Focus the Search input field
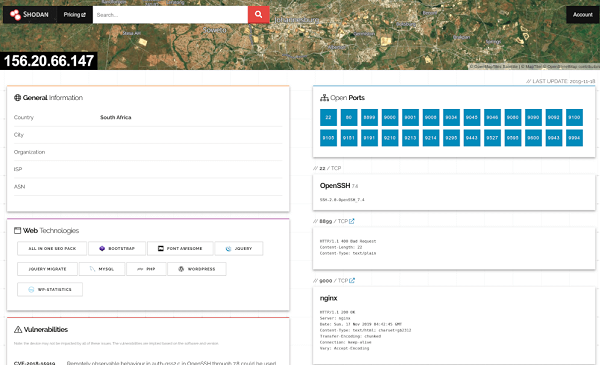This screenshot has width=600, height=365. tap(170, 15)
